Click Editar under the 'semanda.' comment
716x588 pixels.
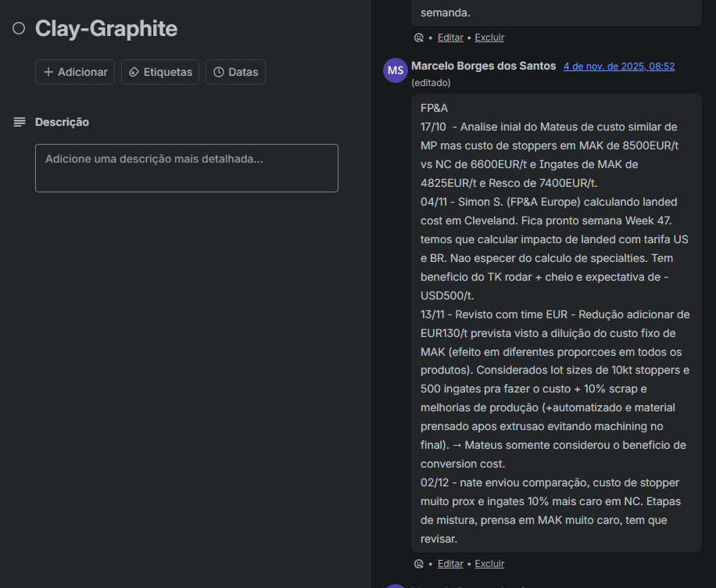pyautogui.click(x=450, y=38)
